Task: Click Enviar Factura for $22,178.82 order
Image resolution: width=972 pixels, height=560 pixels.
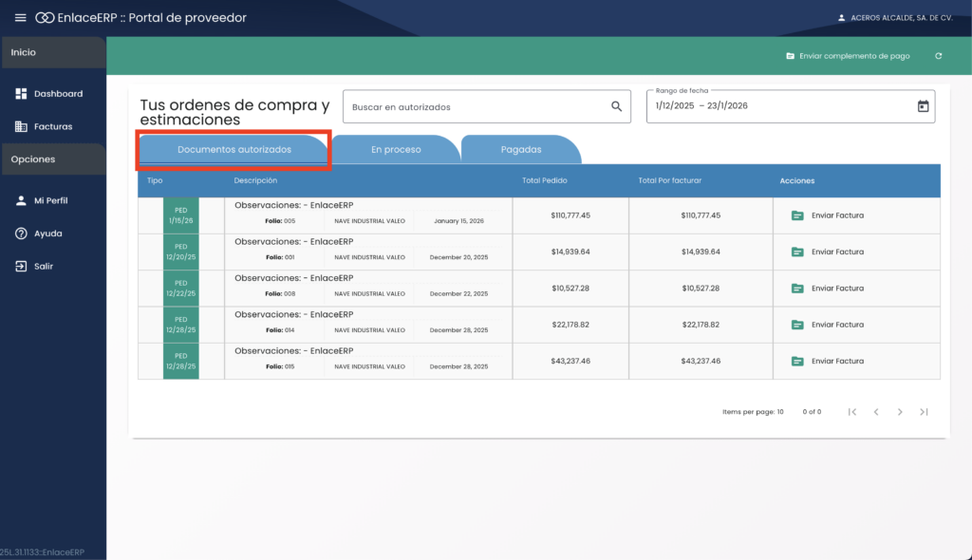Action: coord(837,325)
